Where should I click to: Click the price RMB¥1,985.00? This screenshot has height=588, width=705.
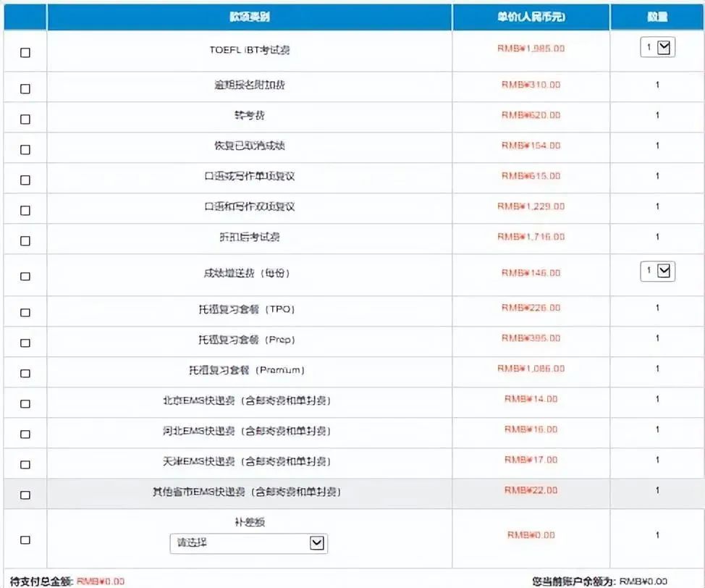[531, 49]
